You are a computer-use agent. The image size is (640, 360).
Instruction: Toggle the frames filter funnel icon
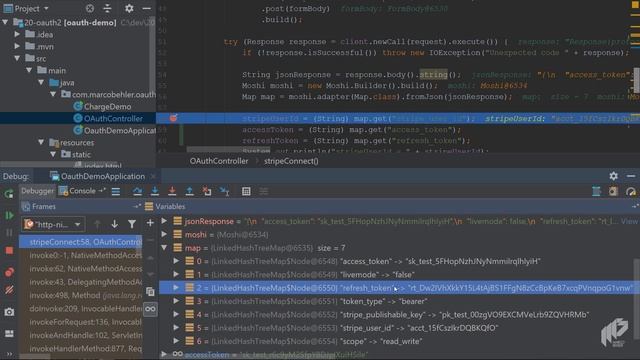pos(132,224)
